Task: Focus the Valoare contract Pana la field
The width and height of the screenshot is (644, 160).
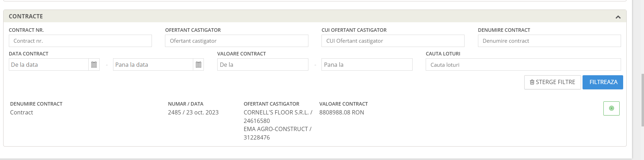Action: pos(367,65)
